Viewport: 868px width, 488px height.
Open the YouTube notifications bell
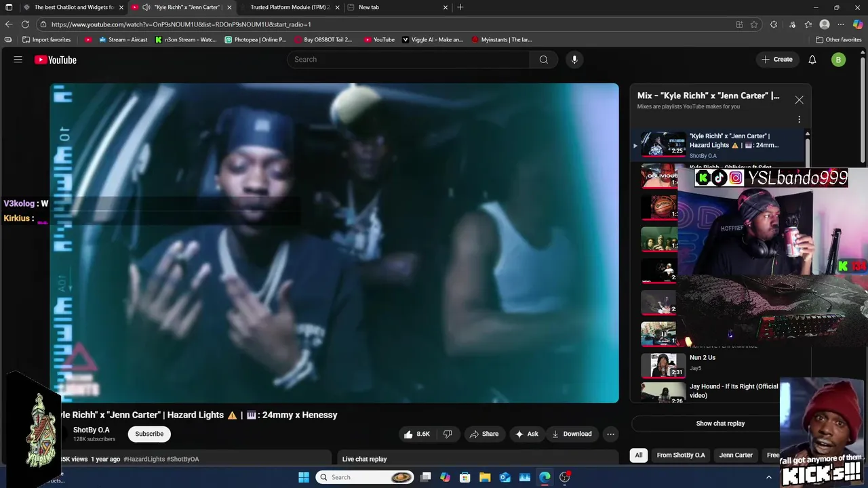pos(812,60)
